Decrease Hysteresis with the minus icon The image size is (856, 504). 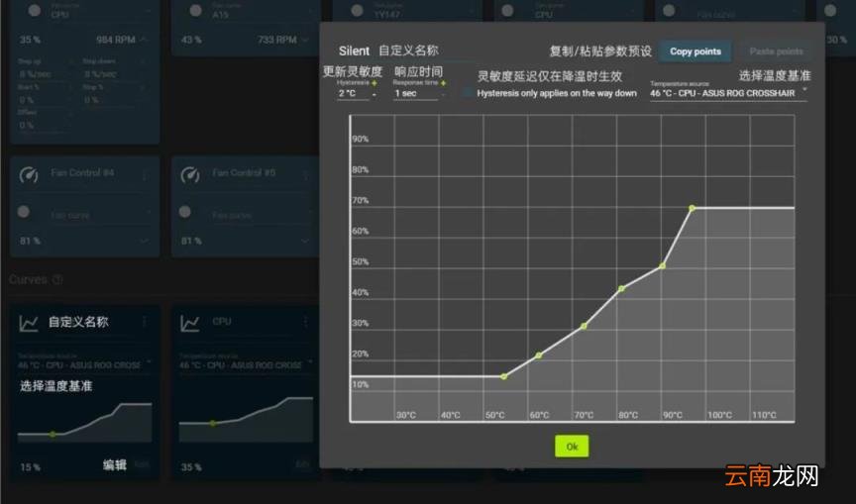(x=374, y=94)
